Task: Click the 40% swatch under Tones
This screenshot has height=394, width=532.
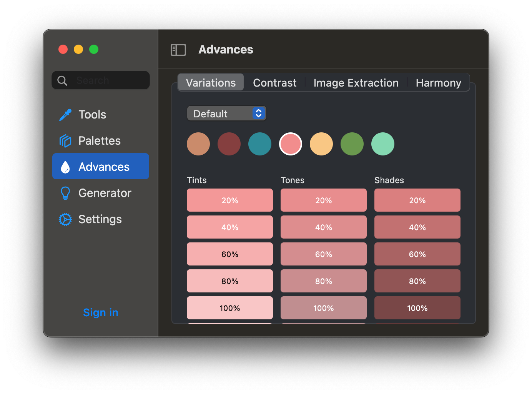Action: [x=324, y=227]
